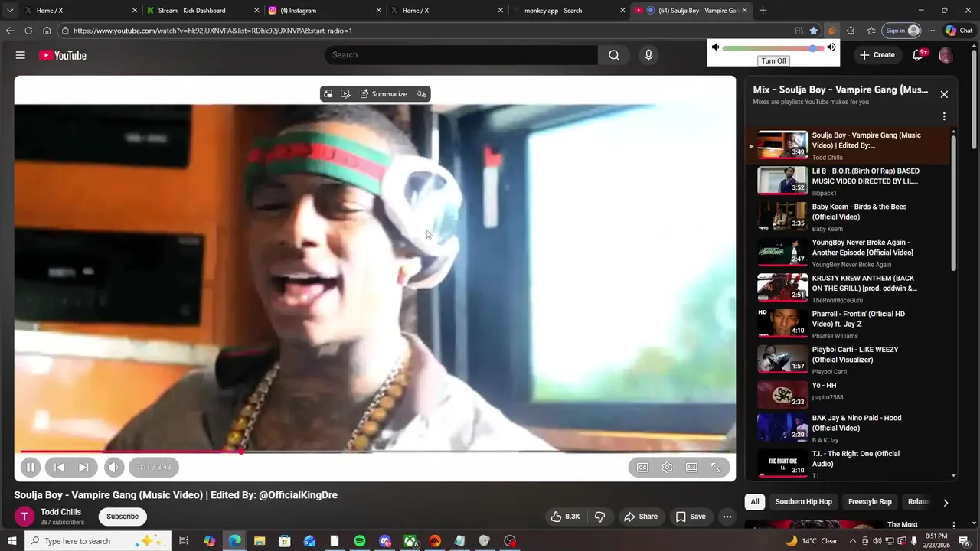Click Turn Off in volume extension popup
Viewport: 980px width, 551px height.
[773, 60]
